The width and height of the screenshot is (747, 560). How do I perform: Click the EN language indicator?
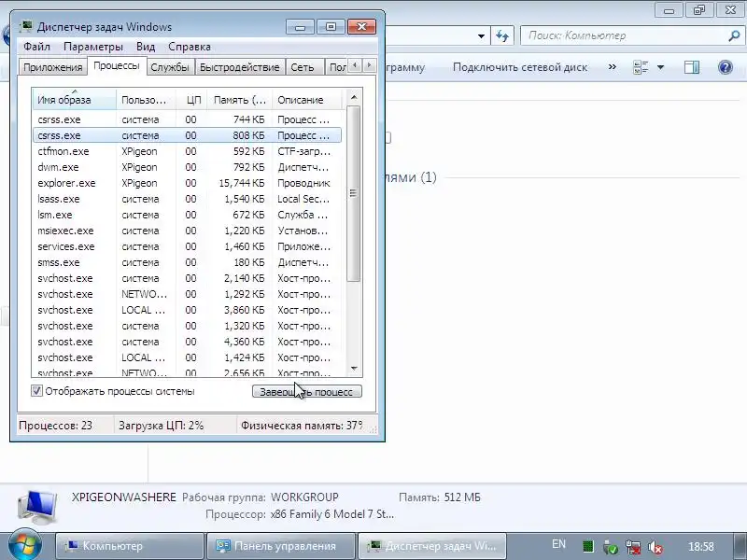pos(558,544)
